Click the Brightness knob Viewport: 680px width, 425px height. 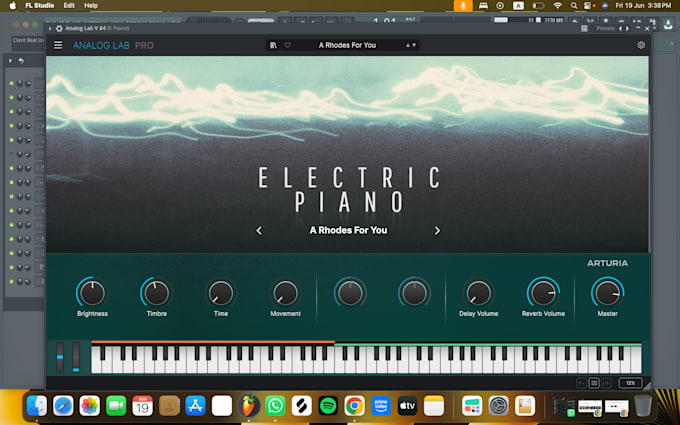[x=92, y=293]
